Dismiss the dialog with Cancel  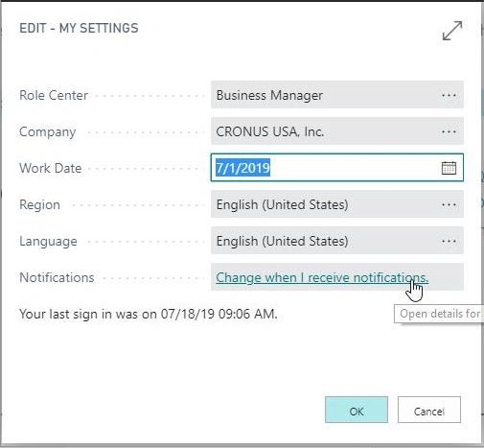point(429,410)
